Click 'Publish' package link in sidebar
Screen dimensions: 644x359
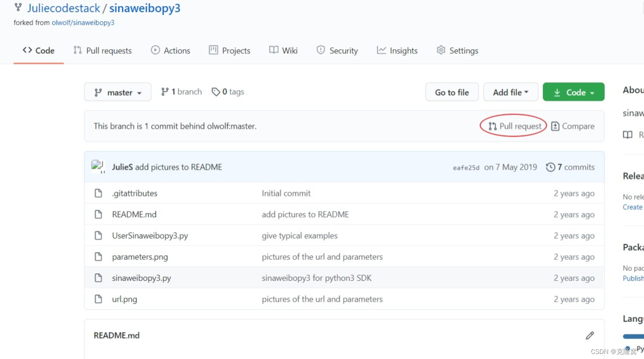[633, 278]
